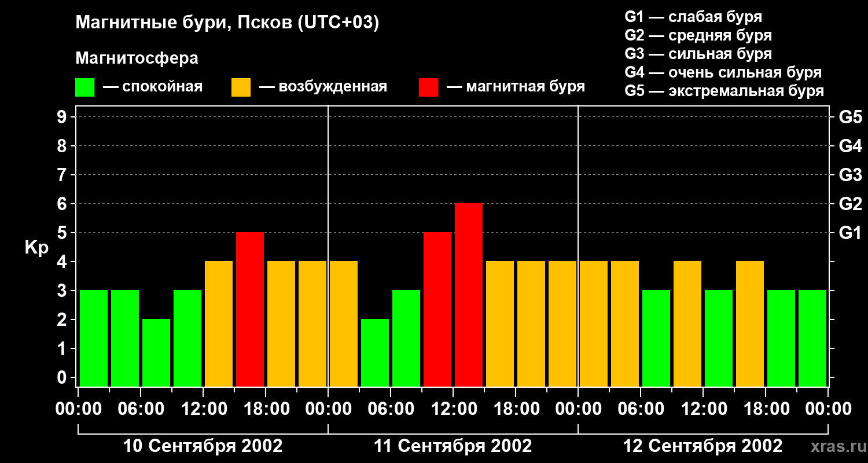Screen dimensions: 868x463
Task: Click the 'Kp' axis title
Action: coord(36,248)
